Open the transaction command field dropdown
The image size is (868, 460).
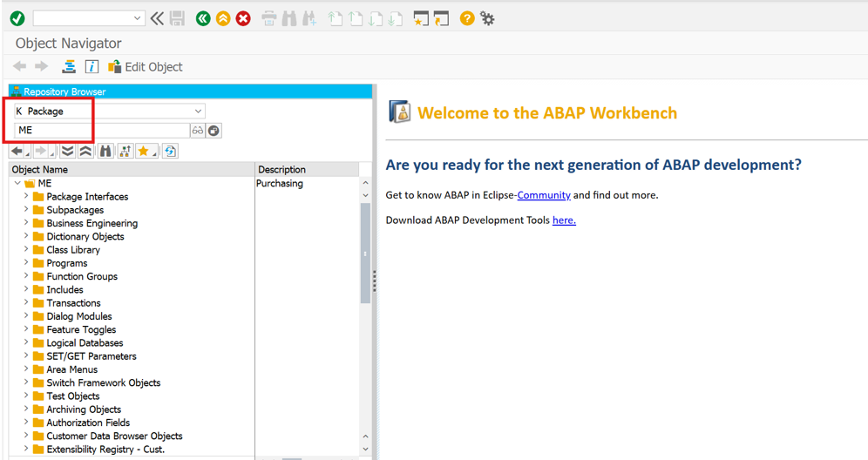(138, 18)
